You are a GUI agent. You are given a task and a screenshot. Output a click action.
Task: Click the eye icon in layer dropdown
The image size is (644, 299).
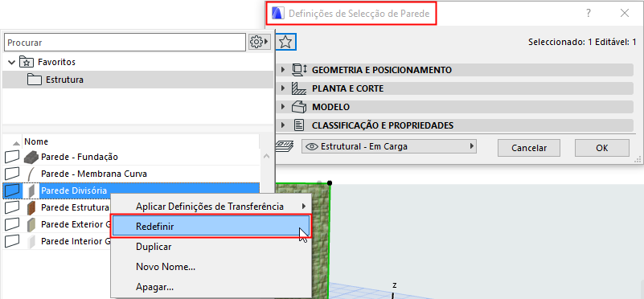coord(312,146)
